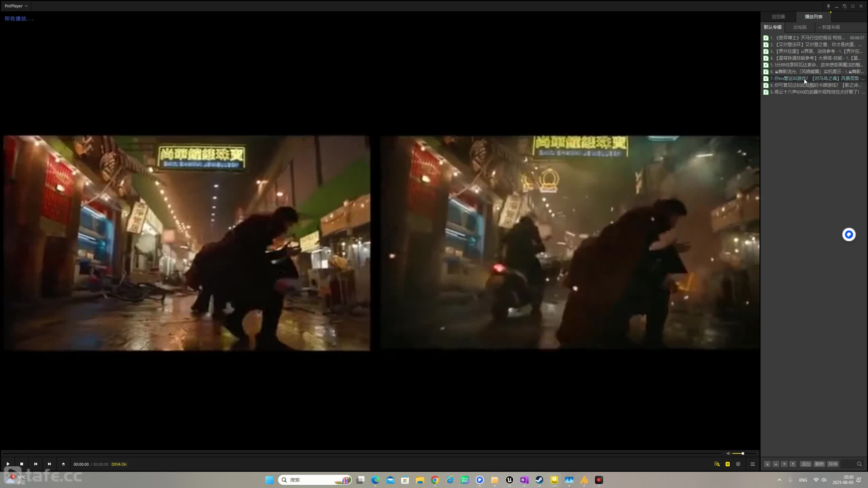Open the settings gear in control bar

pyautogui.click(x=738, y=464)
